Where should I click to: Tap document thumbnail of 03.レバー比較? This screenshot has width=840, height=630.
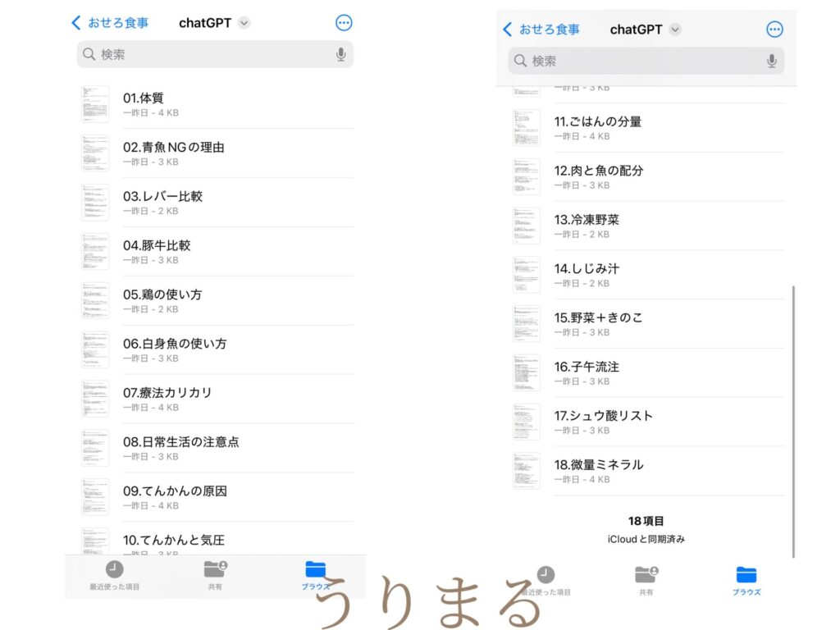(x=95, y=203)
